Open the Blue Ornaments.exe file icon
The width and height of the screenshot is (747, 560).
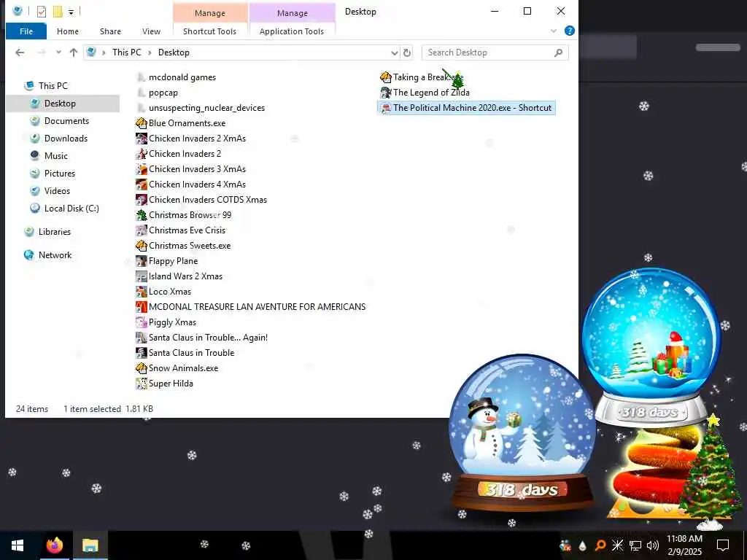pos(141,123)
